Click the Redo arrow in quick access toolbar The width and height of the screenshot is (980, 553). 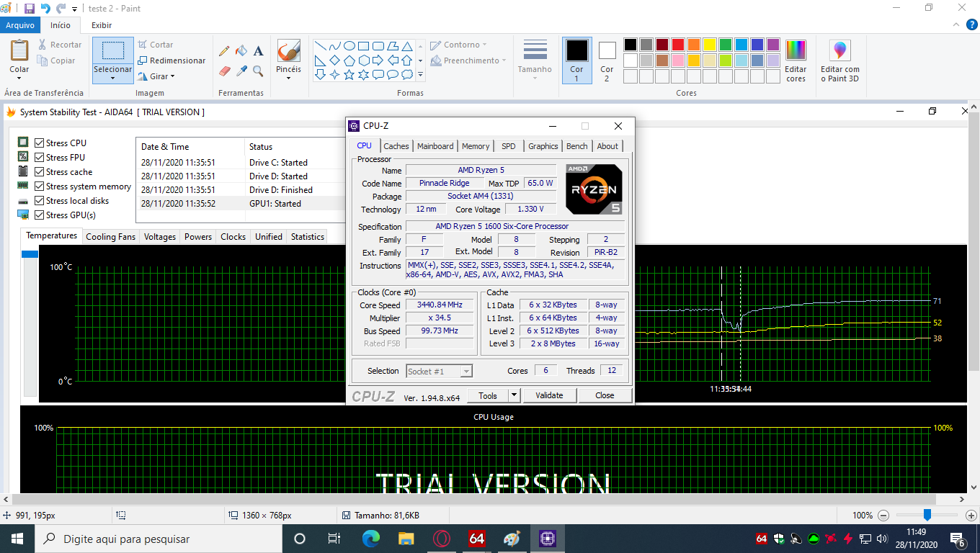coord(61,9)
